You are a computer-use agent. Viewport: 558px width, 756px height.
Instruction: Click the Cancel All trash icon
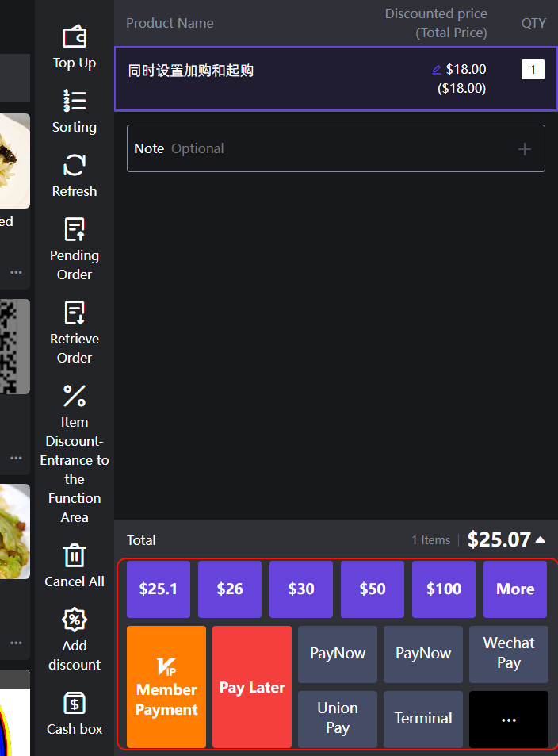[x=75, y=555]
